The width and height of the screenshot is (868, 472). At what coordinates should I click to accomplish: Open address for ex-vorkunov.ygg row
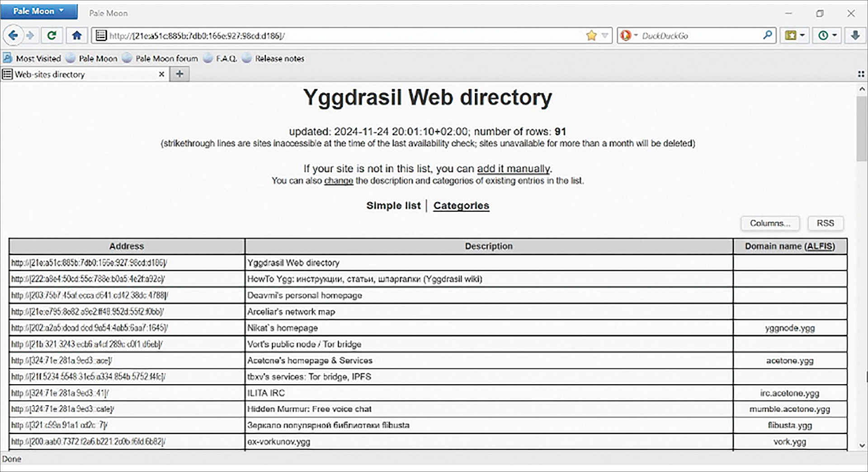pos(88,442)
